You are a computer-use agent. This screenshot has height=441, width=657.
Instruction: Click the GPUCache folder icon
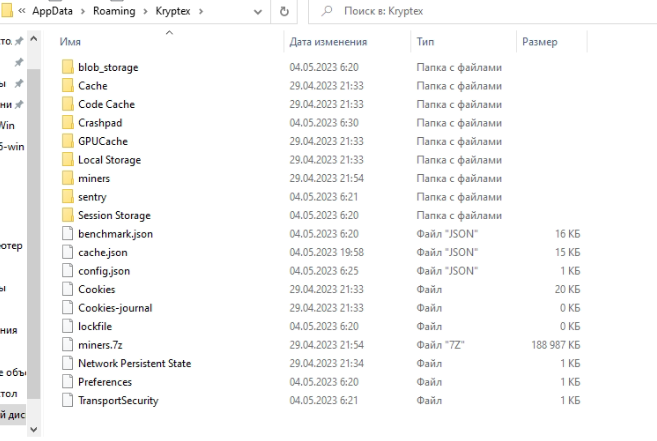click(x=67, y=141)
